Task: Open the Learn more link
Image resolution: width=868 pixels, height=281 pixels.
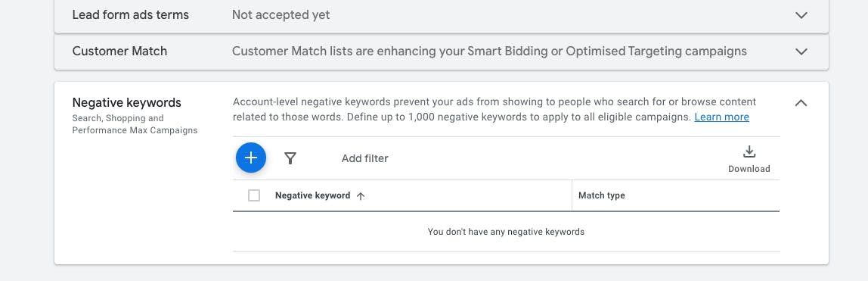Action: click(x=722, y=117)
